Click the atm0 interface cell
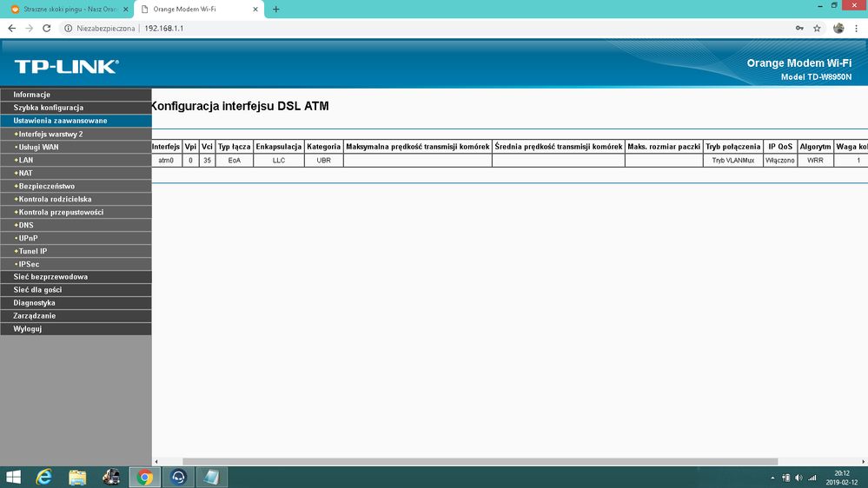Image resolution: width=868 pixels, height=488 pixels. pyautogui.click(x=166, y=161)
